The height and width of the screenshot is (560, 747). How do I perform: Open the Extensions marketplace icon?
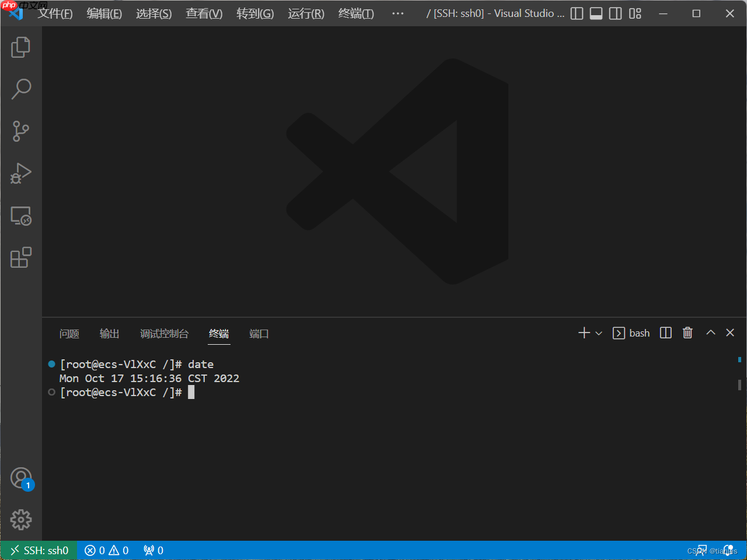click(21, 257)
